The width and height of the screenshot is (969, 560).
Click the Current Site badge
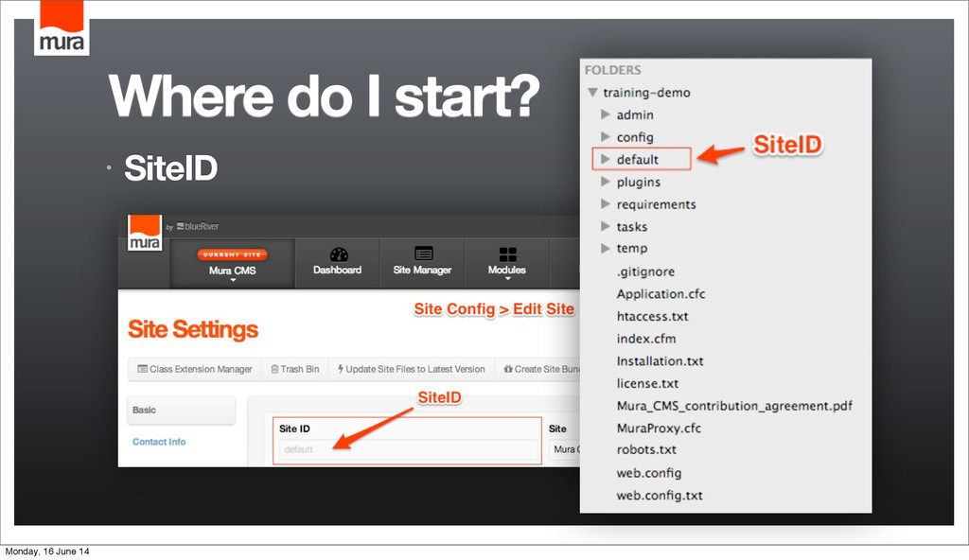click(x=233, y=254)
